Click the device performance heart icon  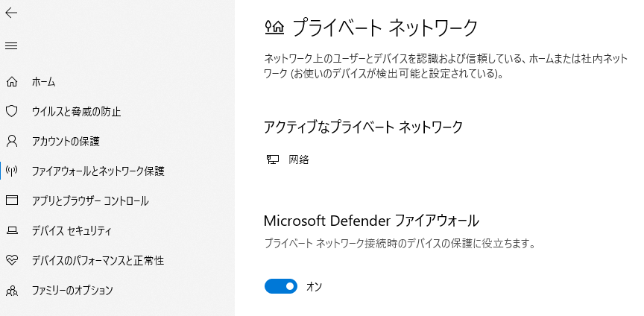pos(11,260)
